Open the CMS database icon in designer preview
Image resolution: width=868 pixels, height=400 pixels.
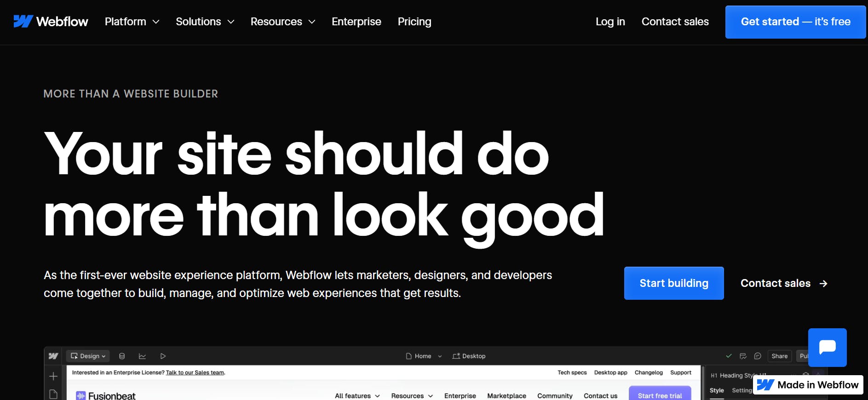(x=122, y=356)
